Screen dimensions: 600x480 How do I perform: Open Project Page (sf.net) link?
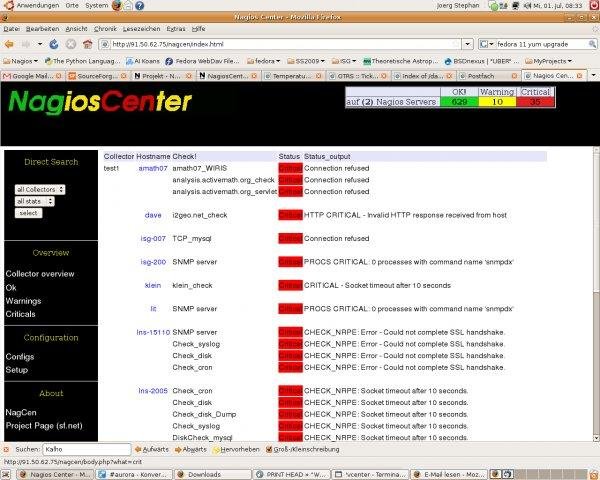point(44,426)
